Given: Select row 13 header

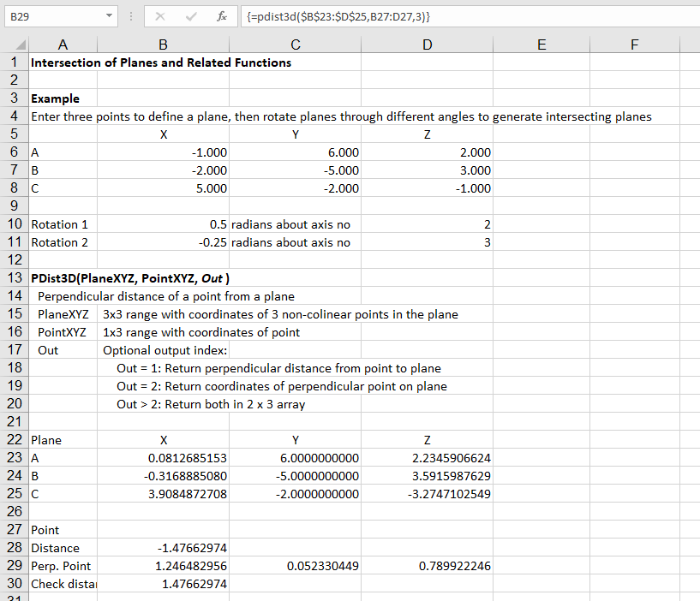Looking at the screenshot, I should pos(14,278).
